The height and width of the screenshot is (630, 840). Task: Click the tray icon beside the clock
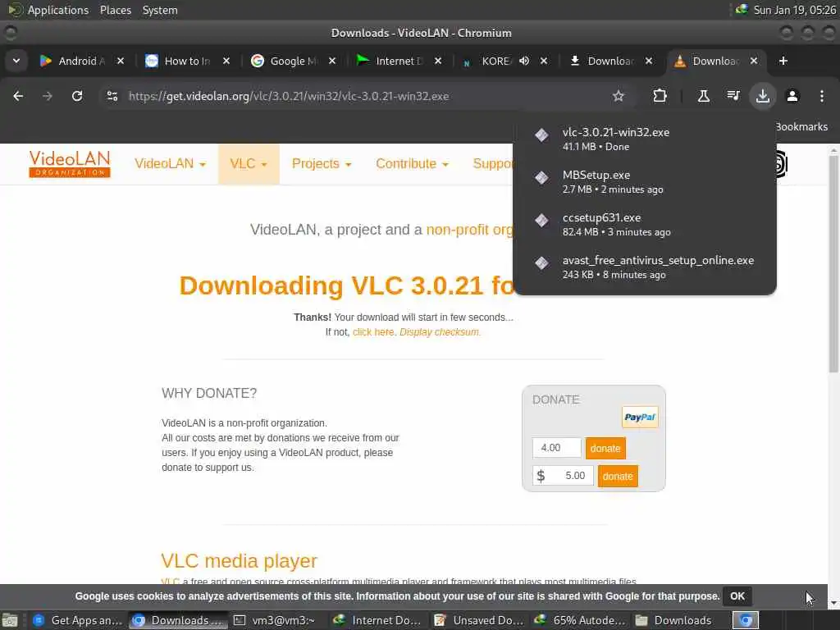742,10
